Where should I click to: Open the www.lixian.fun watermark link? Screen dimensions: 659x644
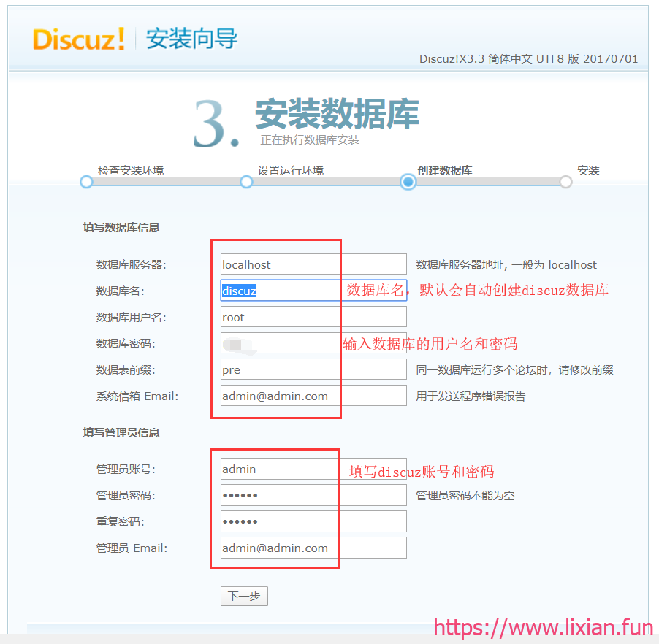pyautogui.click(x=544, y=627)
